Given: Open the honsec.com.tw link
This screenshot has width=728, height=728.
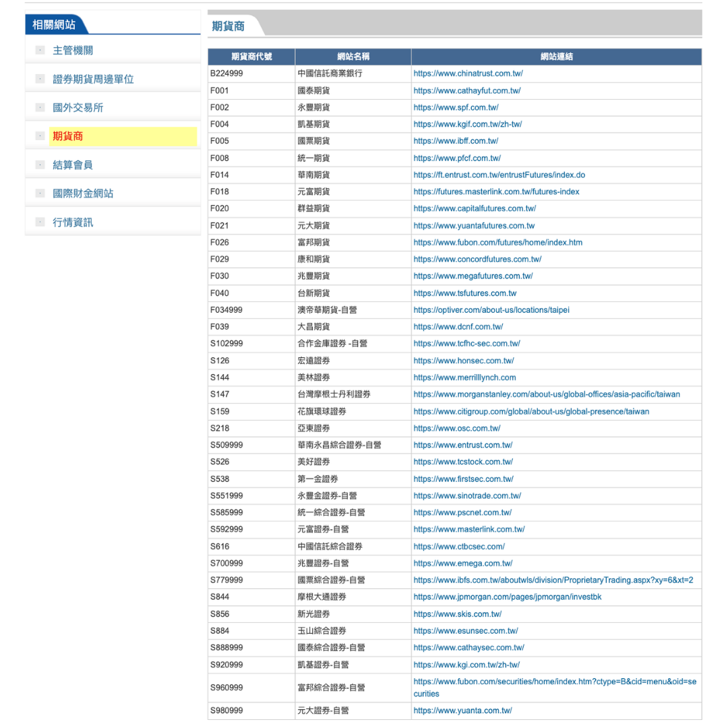Looking at the screenshot, I should pos(464,360).
